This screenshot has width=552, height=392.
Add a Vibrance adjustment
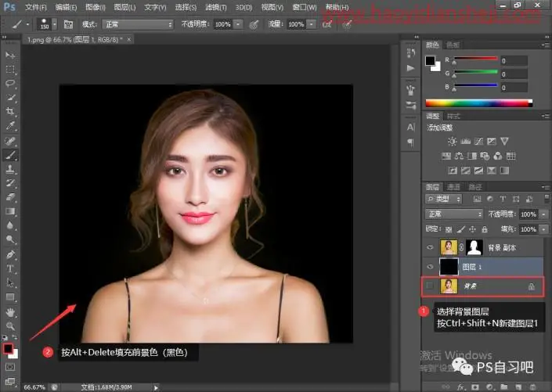[x=504, y=142]
